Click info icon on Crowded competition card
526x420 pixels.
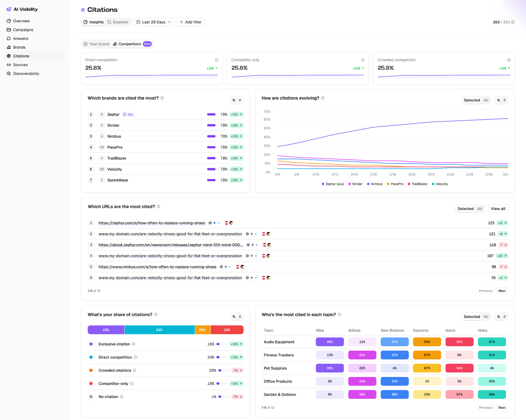[x=509, y=60]
